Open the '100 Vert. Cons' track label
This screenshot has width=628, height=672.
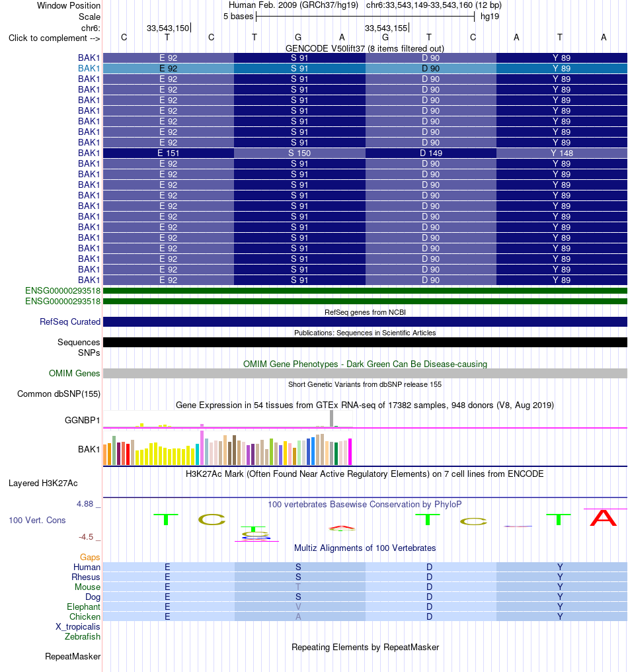click(x=37, y=521)
